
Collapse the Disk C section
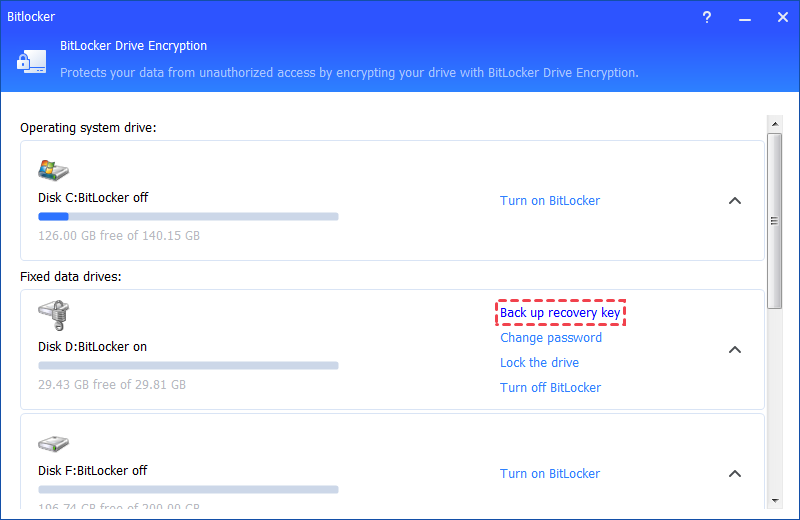click(x=735, y=200)
